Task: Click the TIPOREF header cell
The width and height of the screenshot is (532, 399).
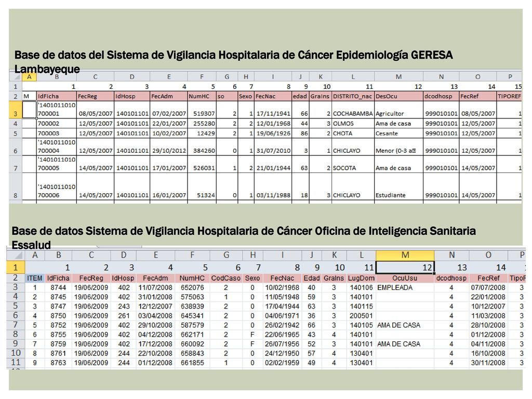Action: [x=509, y=96]
